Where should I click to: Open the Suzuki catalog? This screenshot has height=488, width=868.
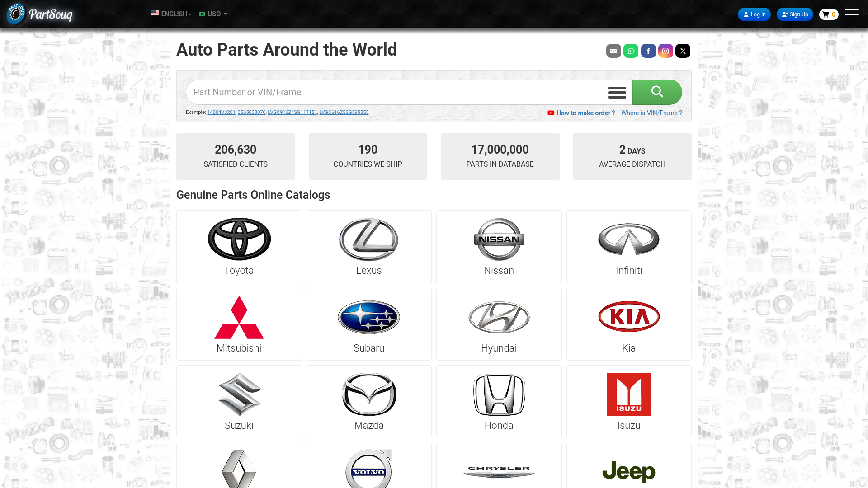pyautogui.click(x=239, y=402)
